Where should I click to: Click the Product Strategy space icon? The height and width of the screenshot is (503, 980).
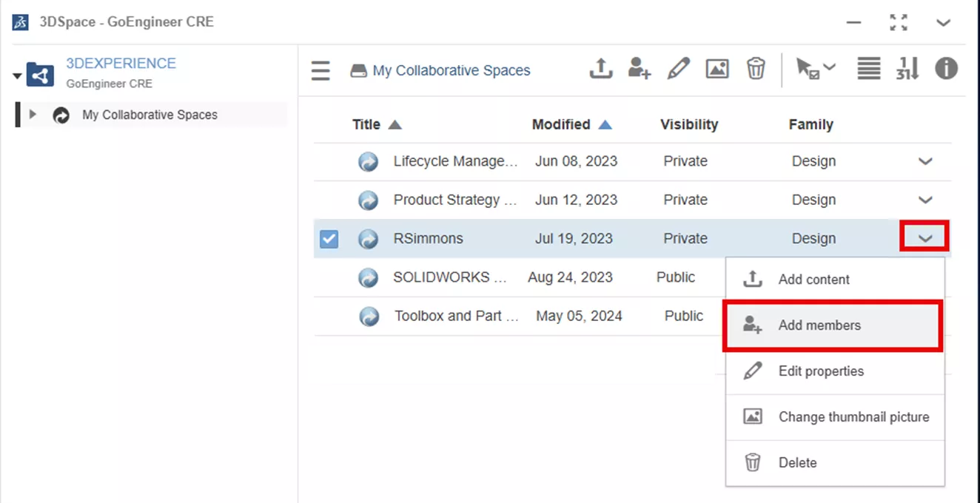369,200
